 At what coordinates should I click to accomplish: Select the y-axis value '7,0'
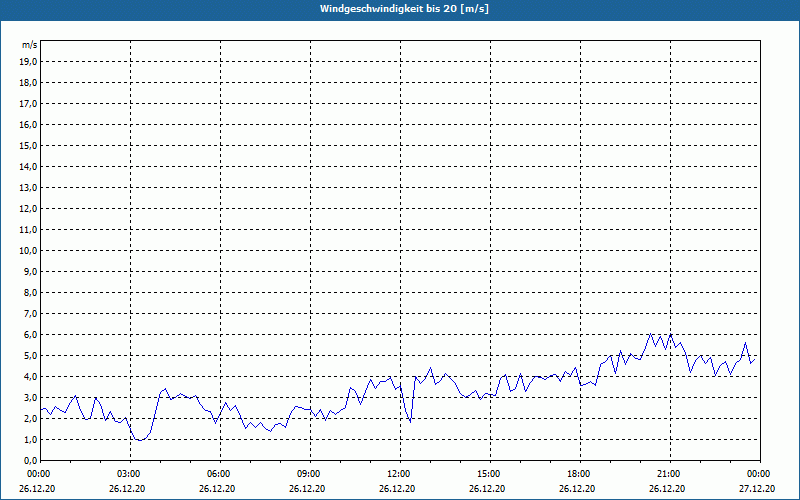(x=30, y=313)
